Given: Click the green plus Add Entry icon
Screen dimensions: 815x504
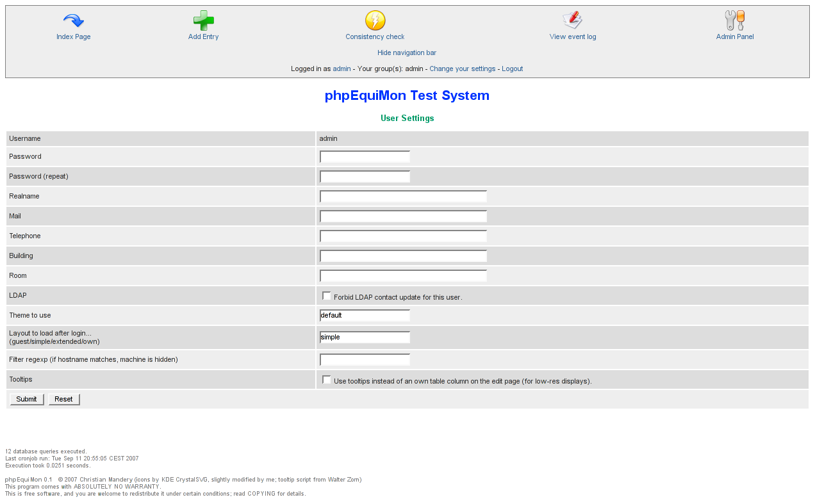Looking at the screenshot, I should 203,20.
